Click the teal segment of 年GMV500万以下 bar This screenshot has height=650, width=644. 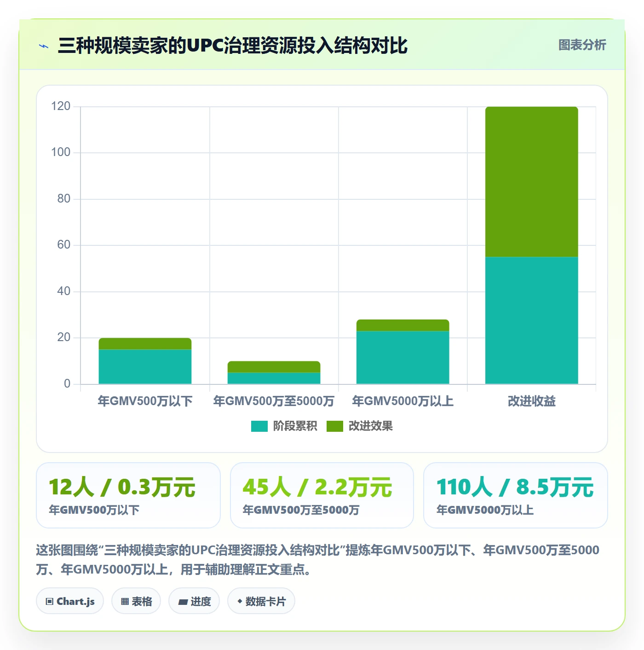tap(145, 367)
